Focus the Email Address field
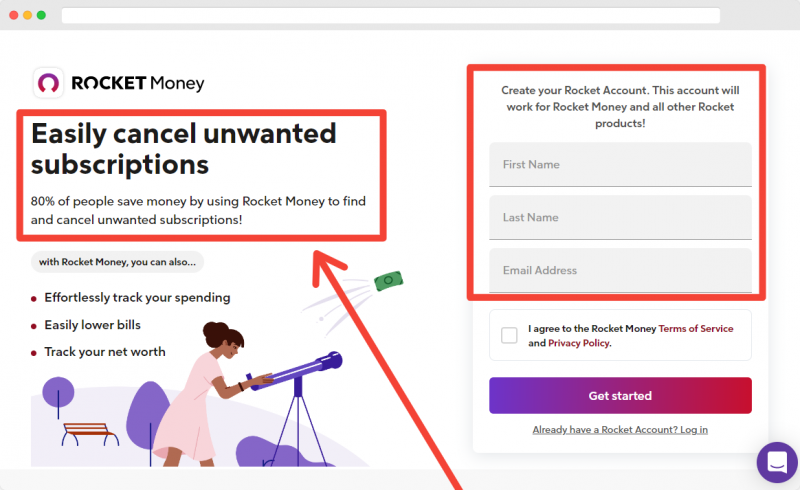Screen dimensions: 800x490 (x=620, y=271)
